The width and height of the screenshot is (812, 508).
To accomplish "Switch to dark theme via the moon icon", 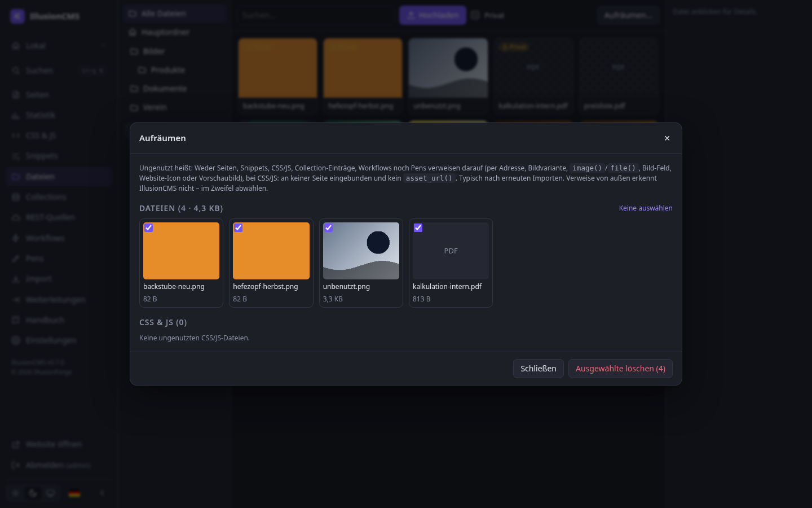I will pyautogui.click(x=33, y=493).
